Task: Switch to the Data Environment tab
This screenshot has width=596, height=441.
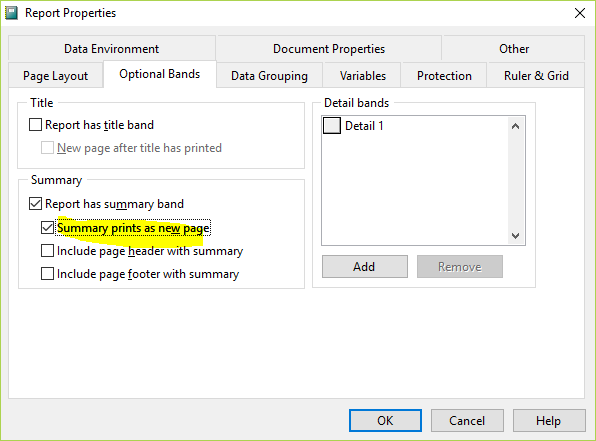Action: pyautogui.click(x=111, y=49)
